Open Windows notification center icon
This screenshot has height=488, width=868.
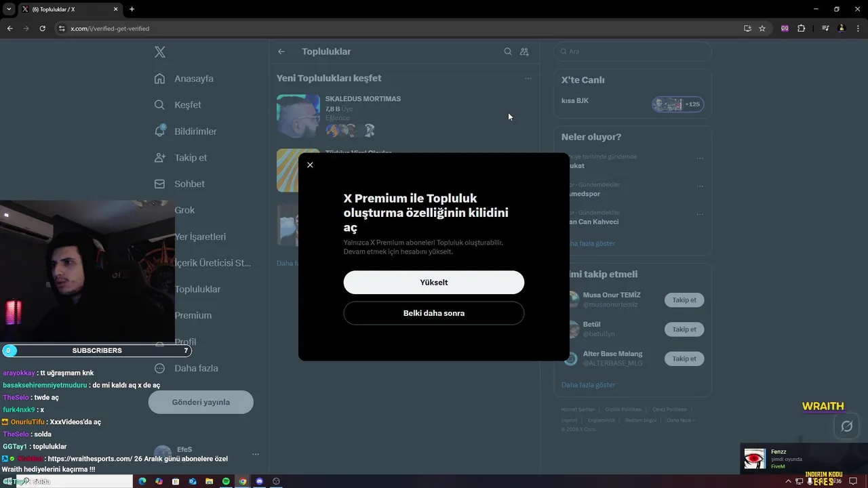coord(853,481)
